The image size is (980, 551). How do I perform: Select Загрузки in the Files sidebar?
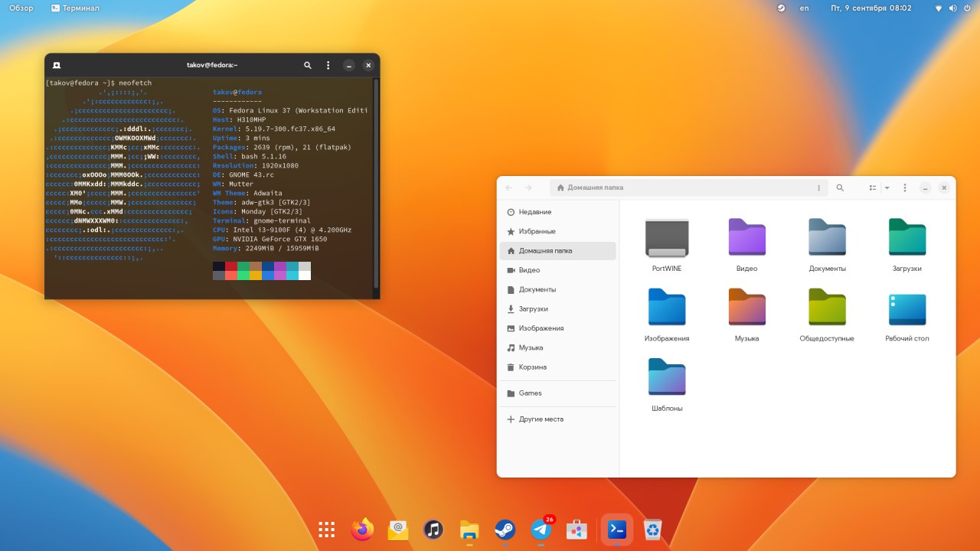click(x=533, y=309)
